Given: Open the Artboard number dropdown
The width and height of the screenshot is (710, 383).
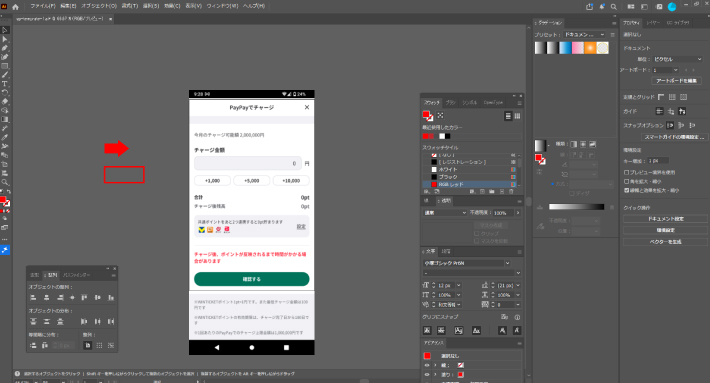Looking at the screenshot, I should click(x=665, y=70).
